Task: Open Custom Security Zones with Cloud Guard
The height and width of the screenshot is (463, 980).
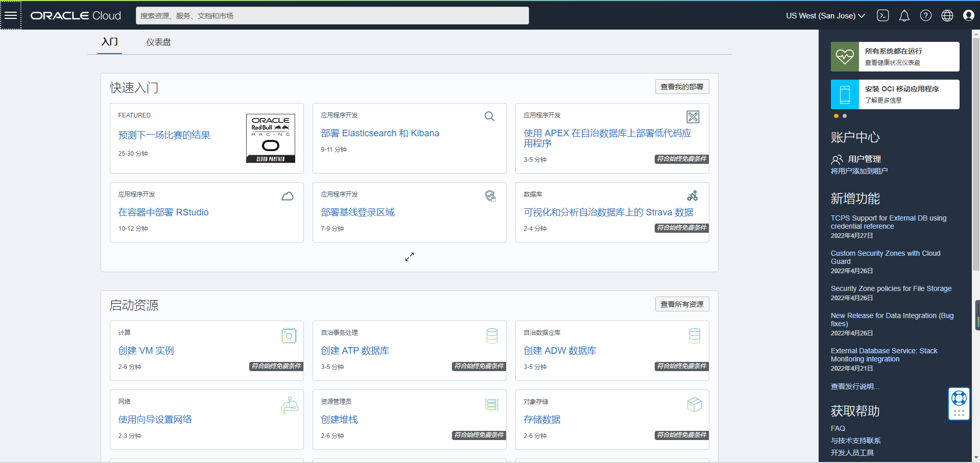Action: pyautogui.click(x=886, y=257)
